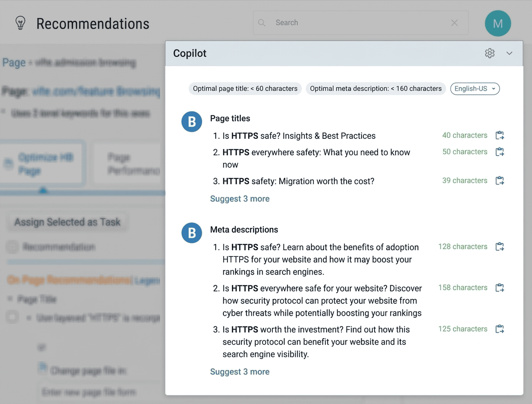Click '158 characters' count label
Screen dimensions: 532x404
pyautogui.click(x=463, y=288)
